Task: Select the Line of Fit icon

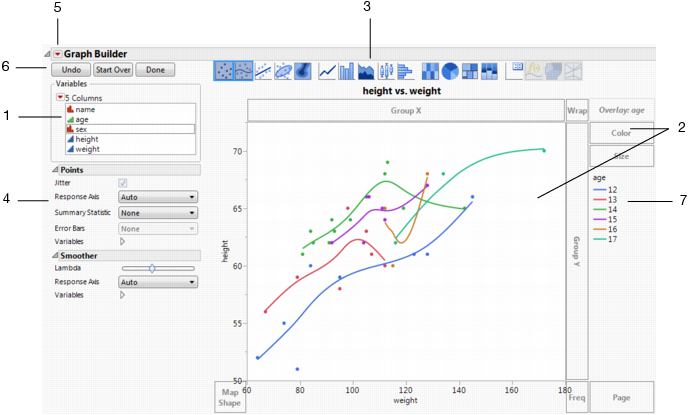Action: (x=263, y=71)
